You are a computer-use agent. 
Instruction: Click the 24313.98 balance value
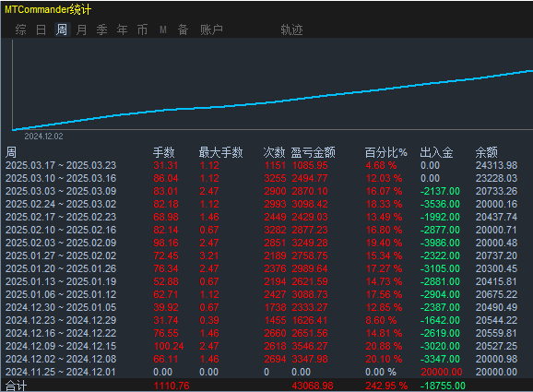[x=496, y=166]
